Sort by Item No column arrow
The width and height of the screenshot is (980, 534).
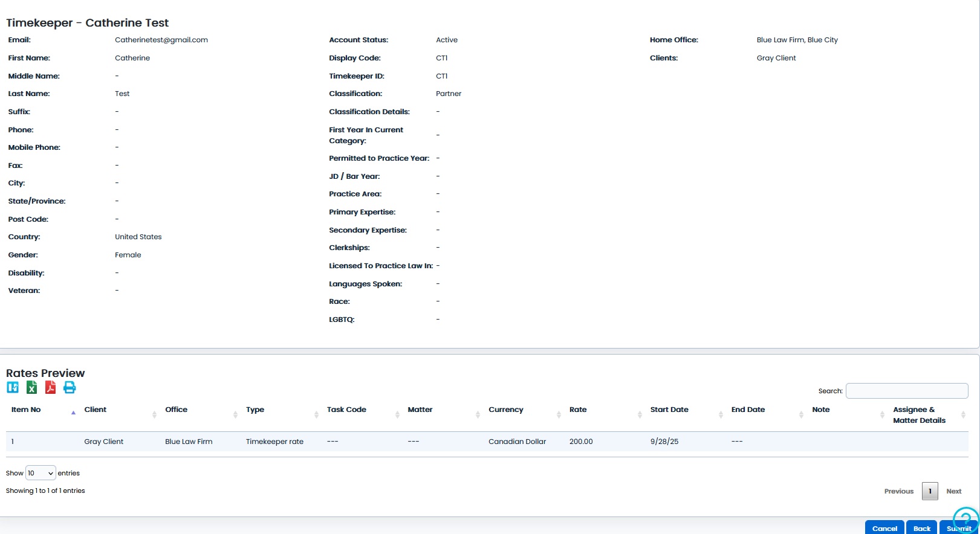73,413
